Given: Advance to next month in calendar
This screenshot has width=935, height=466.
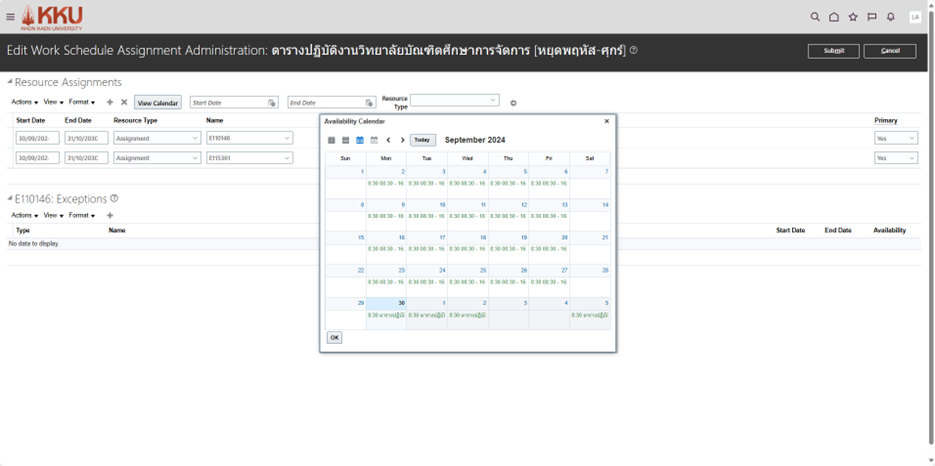Looking at the screenshot, I should click(402, 140).
